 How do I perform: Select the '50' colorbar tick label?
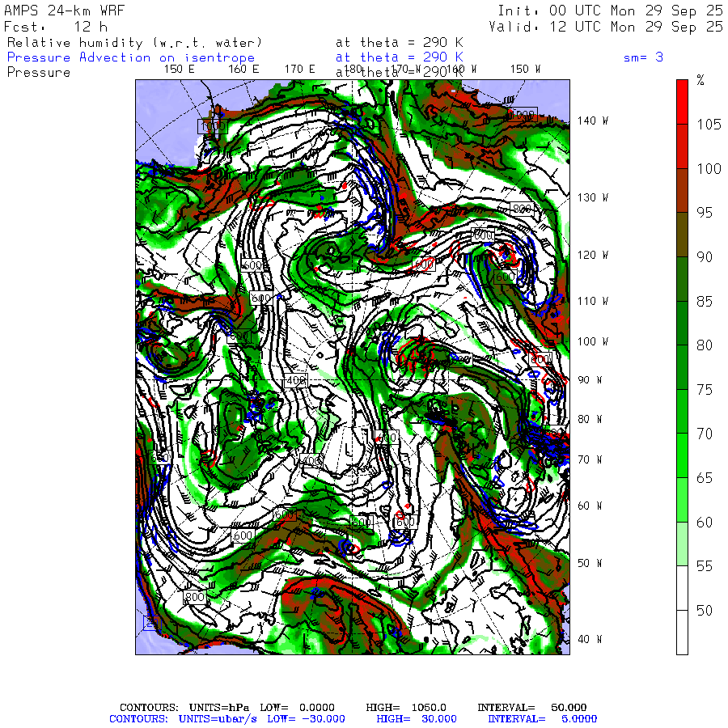705,611
